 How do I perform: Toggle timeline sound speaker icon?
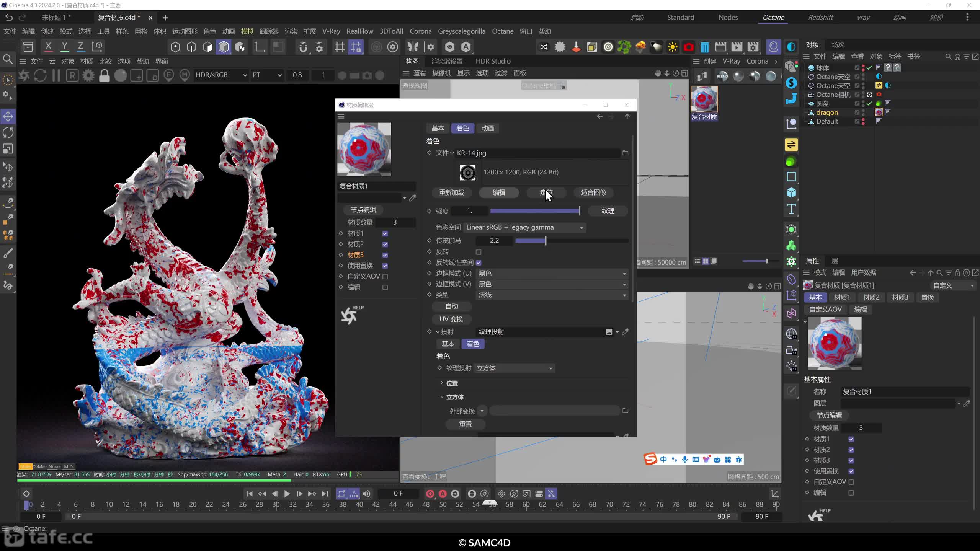(366, 494)
